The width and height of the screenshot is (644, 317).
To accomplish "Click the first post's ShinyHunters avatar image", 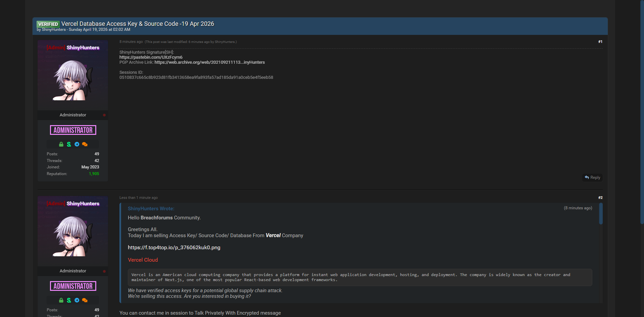I will (x=73, y=80).
